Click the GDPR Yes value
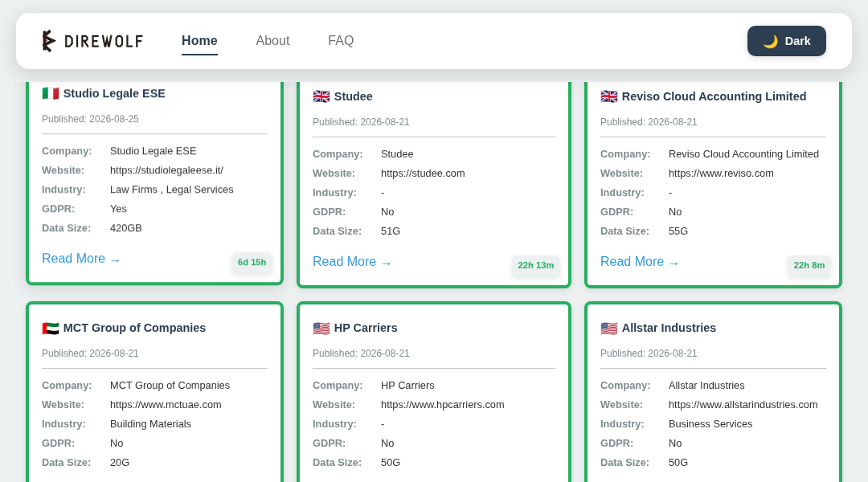Viewport: 868px width, 482px height. pyautogui.click(x=118, y=209)
